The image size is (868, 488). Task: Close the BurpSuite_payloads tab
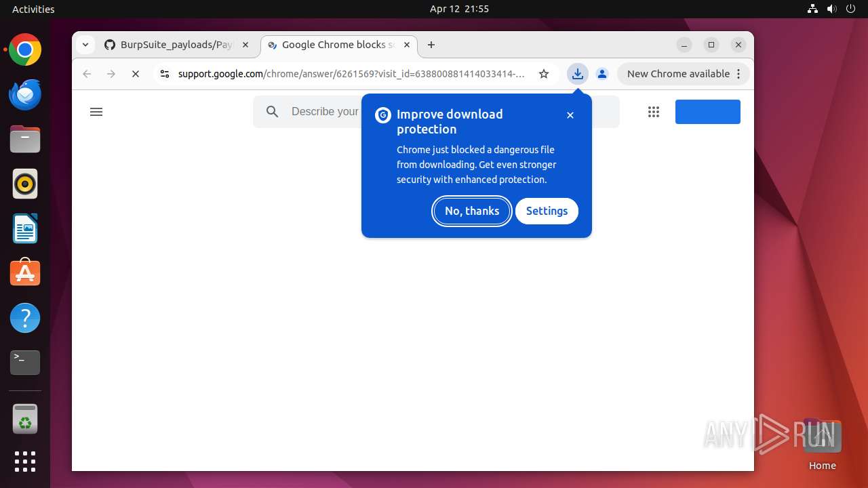pos(245,45)
